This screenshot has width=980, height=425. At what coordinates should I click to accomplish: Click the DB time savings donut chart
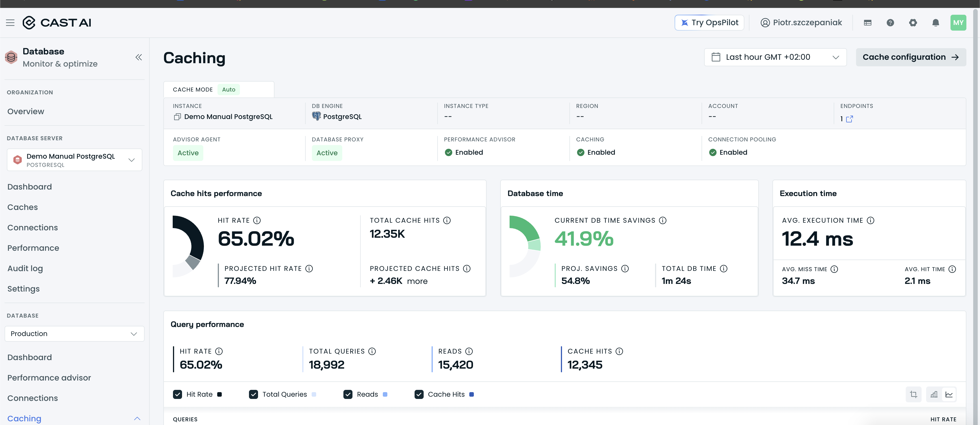coord(525,246)
